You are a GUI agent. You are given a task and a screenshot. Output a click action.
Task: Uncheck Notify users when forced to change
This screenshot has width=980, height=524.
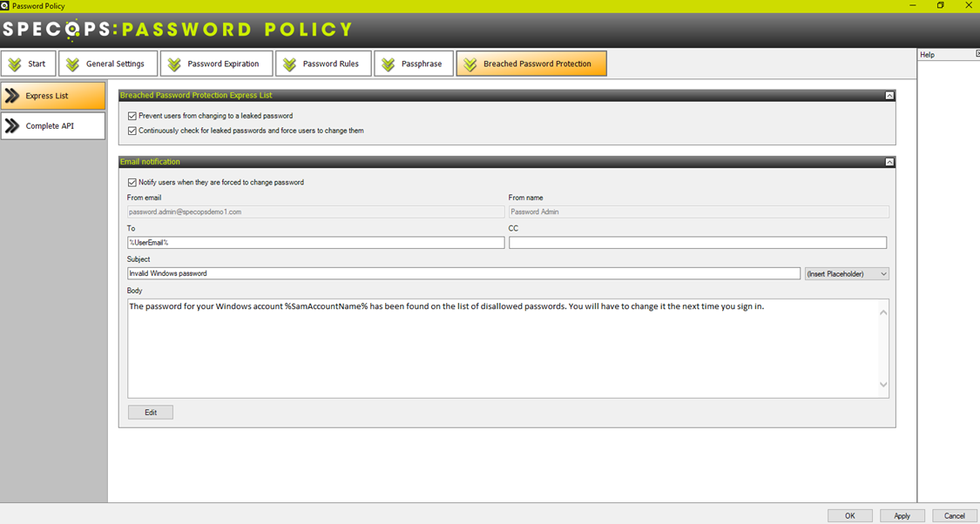132,183
